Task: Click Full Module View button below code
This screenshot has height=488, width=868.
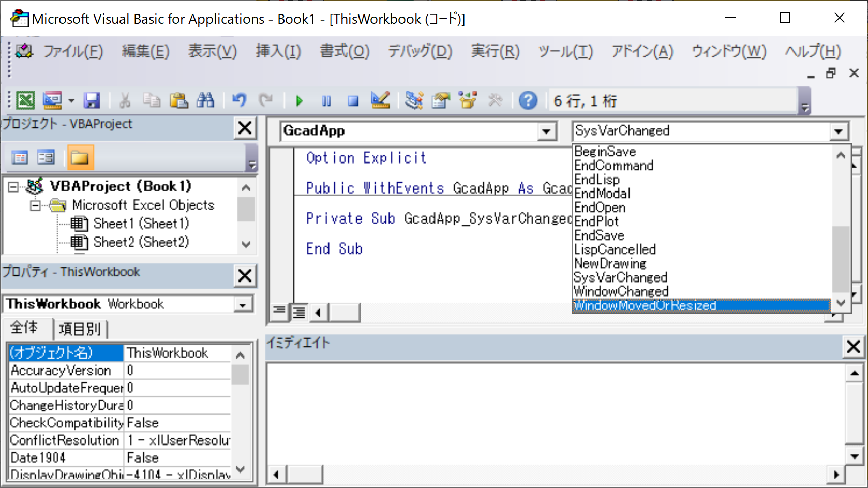Action: click(299, 312)
